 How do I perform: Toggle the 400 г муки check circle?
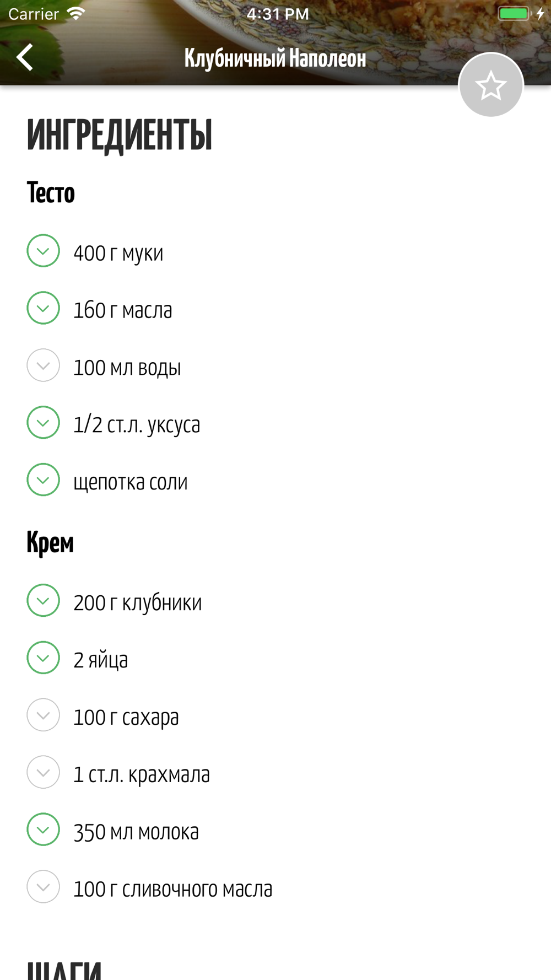pos(43,251)
